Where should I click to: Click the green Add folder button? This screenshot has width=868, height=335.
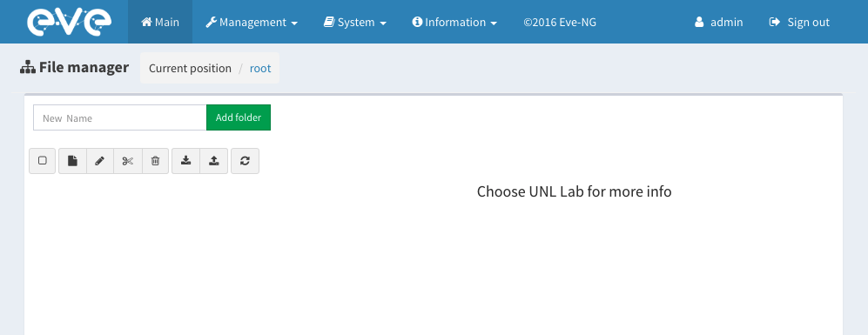click(239, 117)
